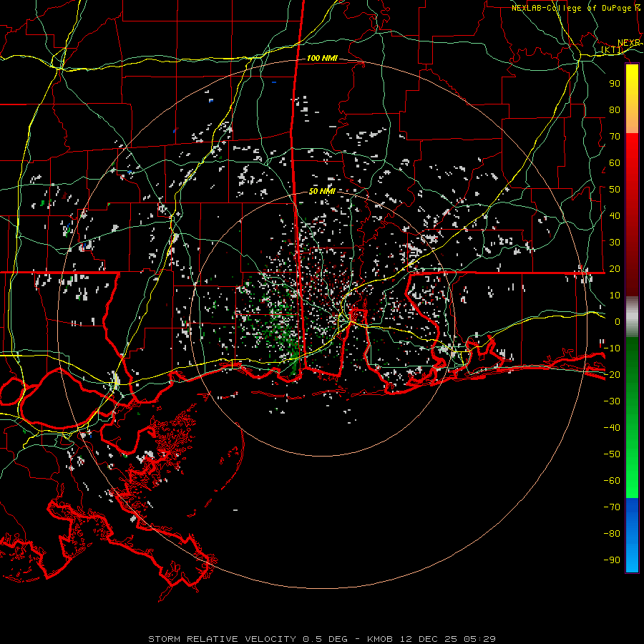Click the -90 value on the velocity scale

(612, 560)
